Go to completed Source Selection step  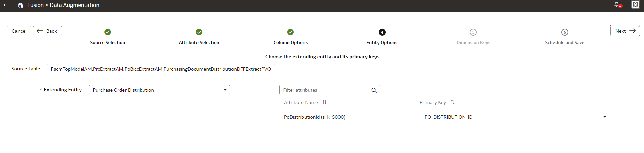(108, 32)
